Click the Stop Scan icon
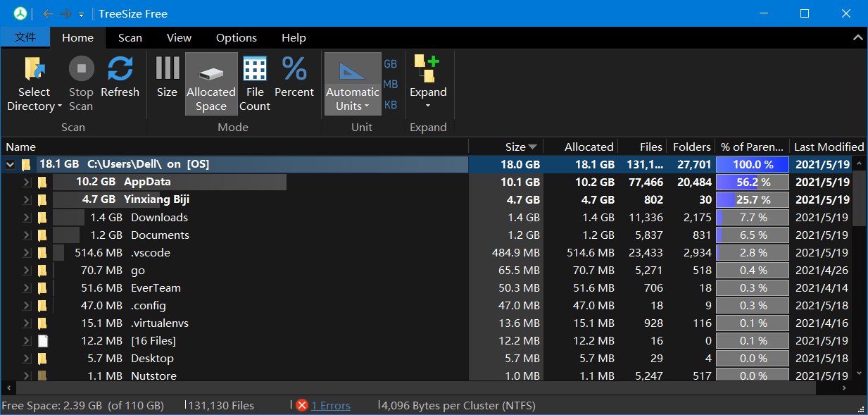This screenshot has height=415, width=868. coord(81,69)
